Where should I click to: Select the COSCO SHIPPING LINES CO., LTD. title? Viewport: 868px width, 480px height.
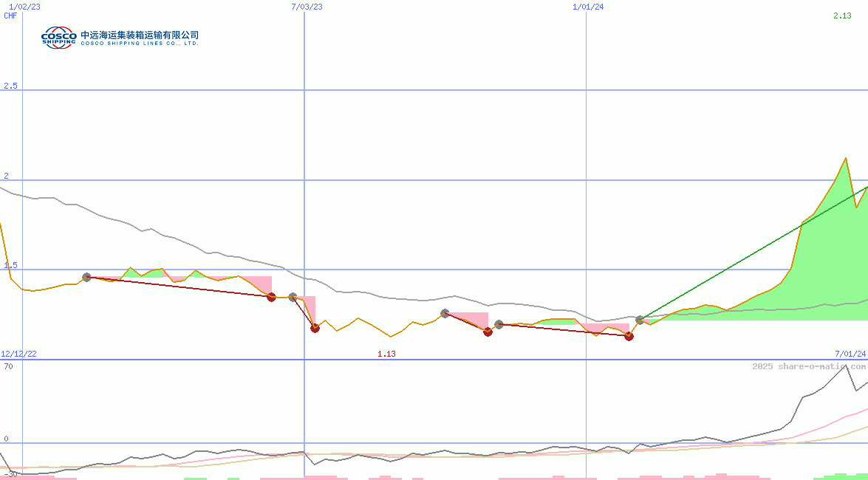pyautogui.click(x=140, y=41)
